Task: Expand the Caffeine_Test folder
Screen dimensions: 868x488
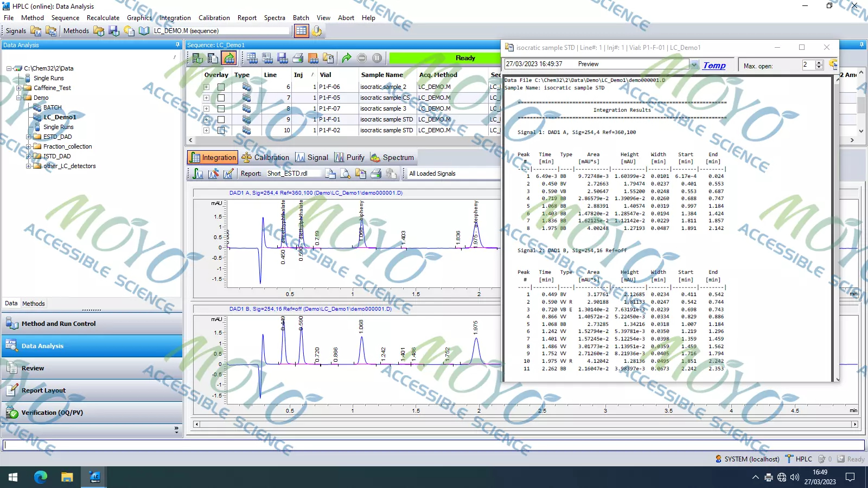Action: [x=18, y=88]
